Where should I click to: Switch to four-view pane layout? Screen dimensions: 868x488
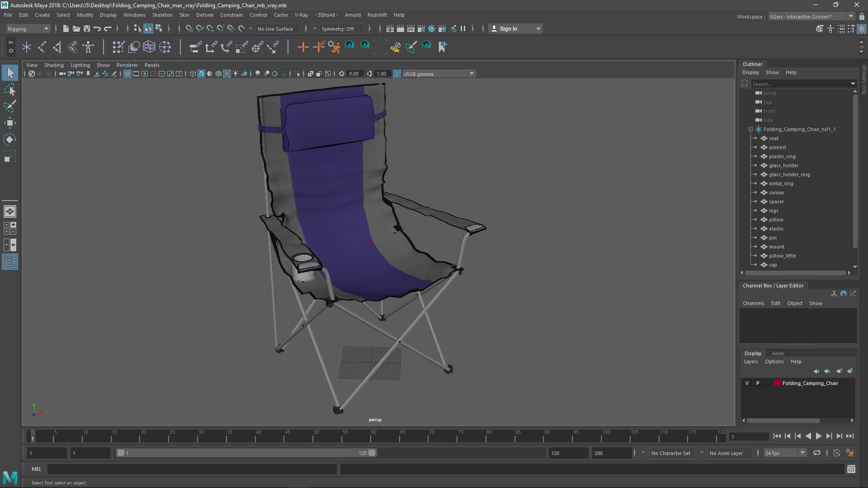tap(10, 228)
